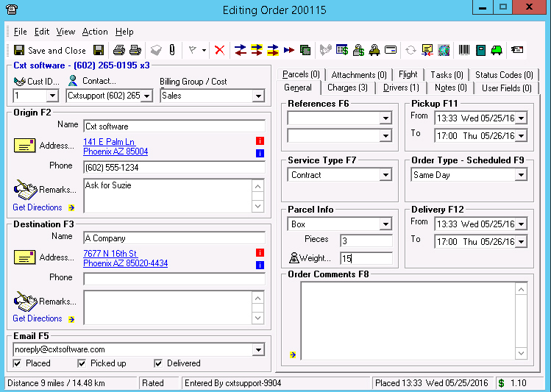
Task: Switch to the Charges (3) tab
Action: (x=347, y=88)
